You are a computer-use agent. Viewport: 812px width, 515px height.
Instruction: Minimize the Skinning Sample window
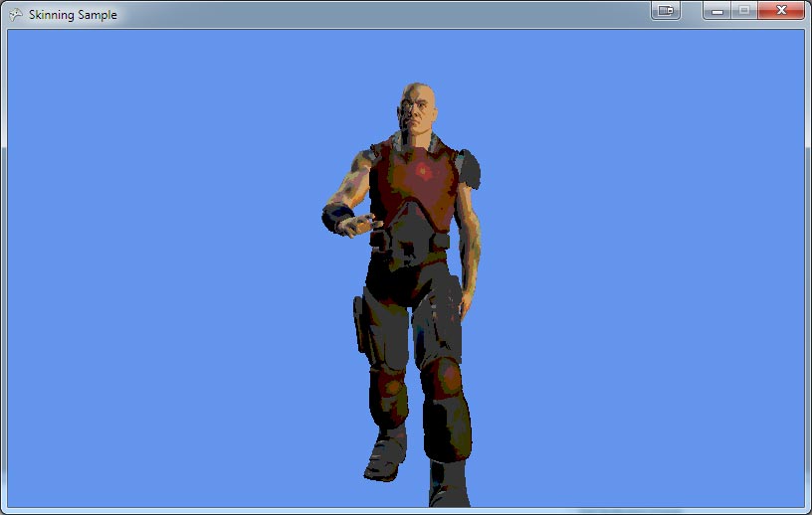(x=716, y=10)
